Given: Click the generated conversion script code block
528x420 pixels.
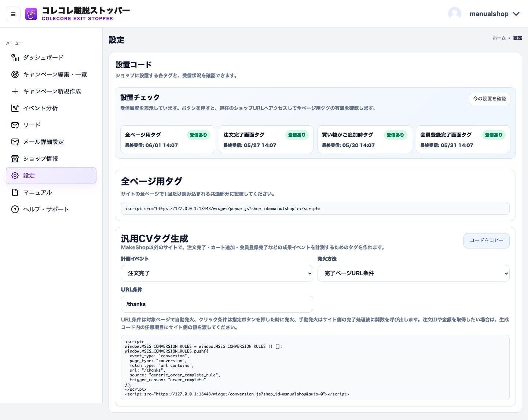Looking at the screenshot, I should tap(315, 368).
